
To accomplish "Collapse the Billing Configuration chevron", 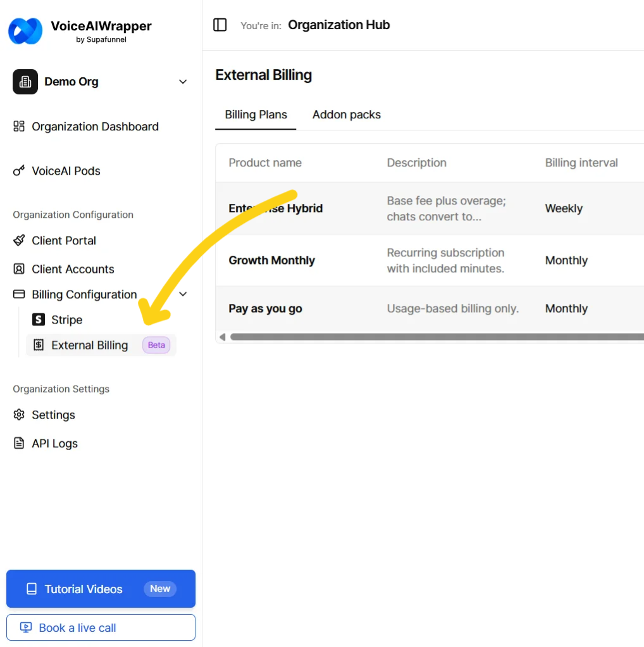I will tap(183, 294).
